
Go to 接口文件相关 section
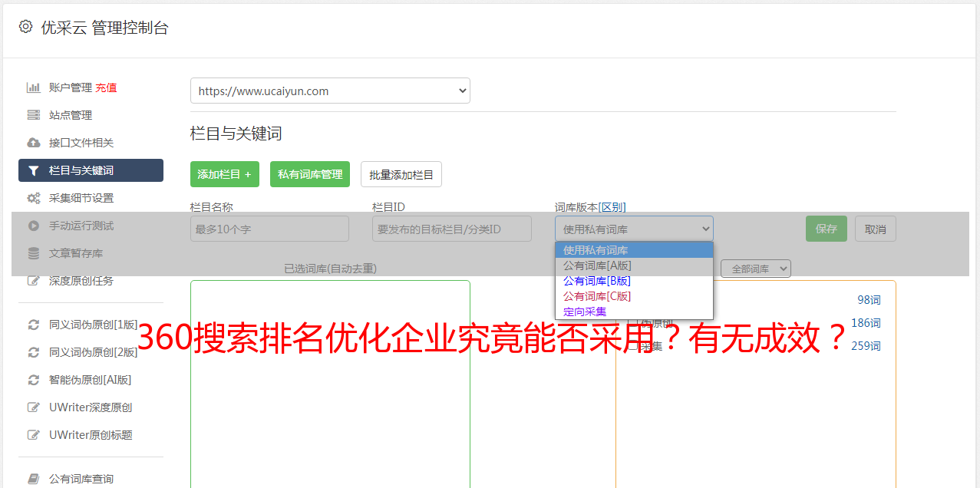click(81, 143)
